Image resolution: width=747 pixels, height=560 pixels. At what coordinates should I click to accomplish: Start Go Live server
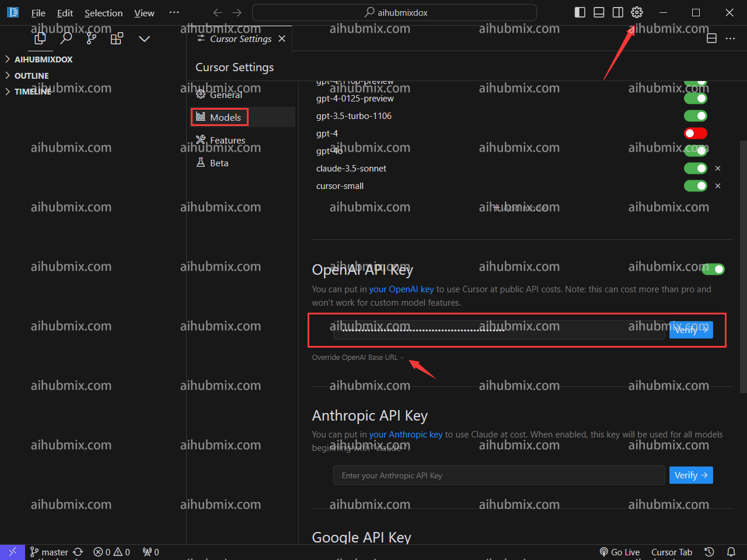tap(620, 552)
